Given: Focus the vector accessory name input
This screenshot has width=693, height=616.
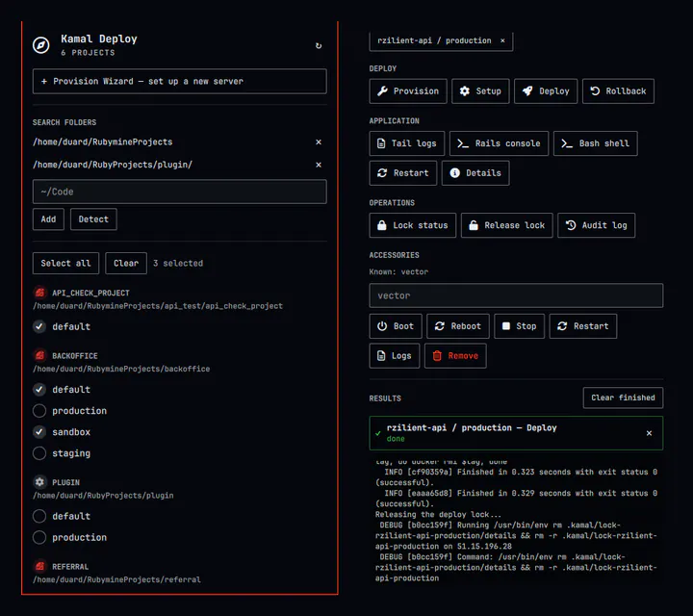Looking at the screenshot, I should tap(516, 295).
